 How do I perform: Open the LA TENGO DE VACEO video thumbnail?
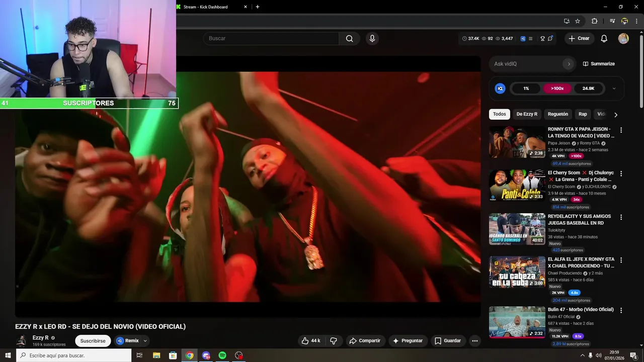tap(517, 142)
